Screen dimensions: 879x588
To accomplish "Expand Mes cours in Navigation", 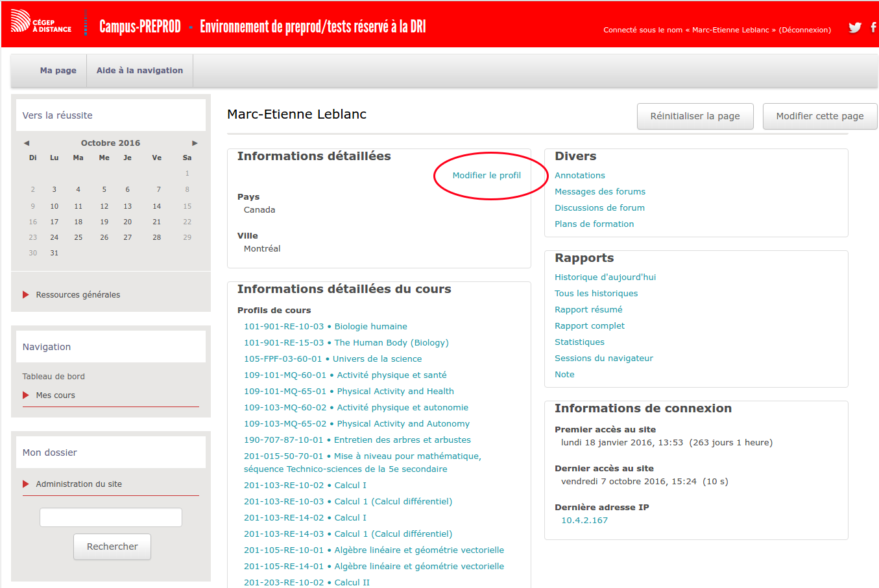I will tap(55, 395).
